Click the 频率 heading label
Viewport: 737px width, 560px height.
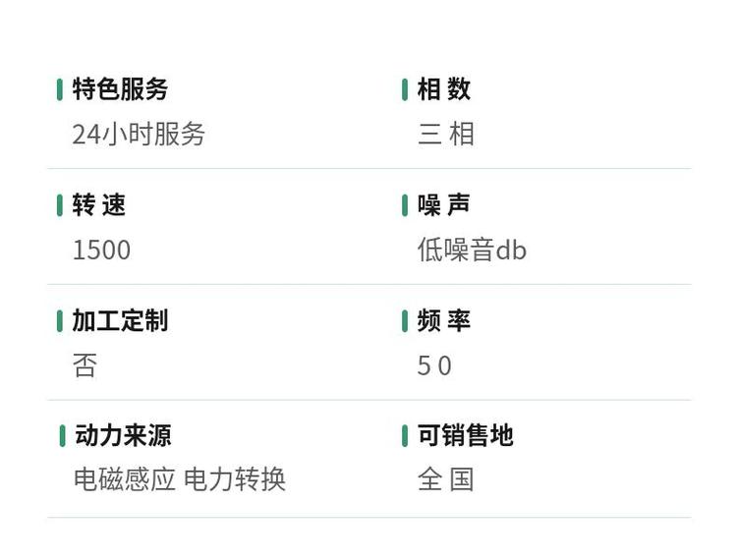(444, 321)
